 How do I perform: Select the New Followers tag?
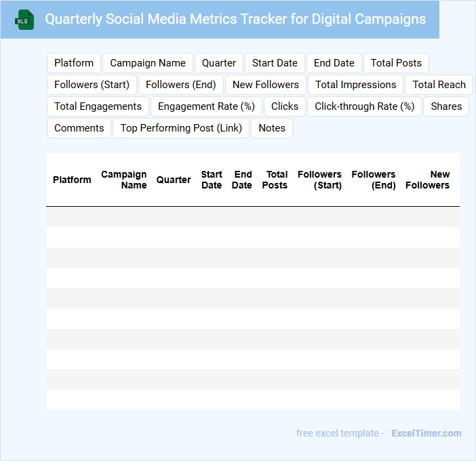coord(266,85)
